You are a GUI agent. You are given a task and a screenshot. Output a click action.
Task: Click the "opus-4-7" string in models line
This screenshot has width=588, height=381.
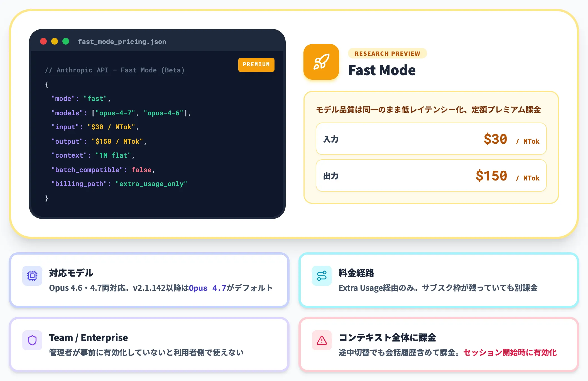point(115,113)
